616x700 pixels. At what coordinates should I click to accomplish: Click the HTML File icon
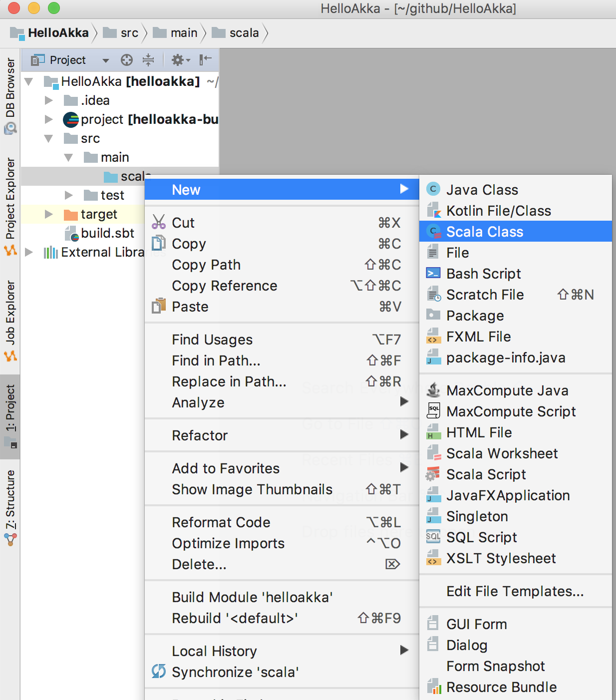(x=433, y=432)
